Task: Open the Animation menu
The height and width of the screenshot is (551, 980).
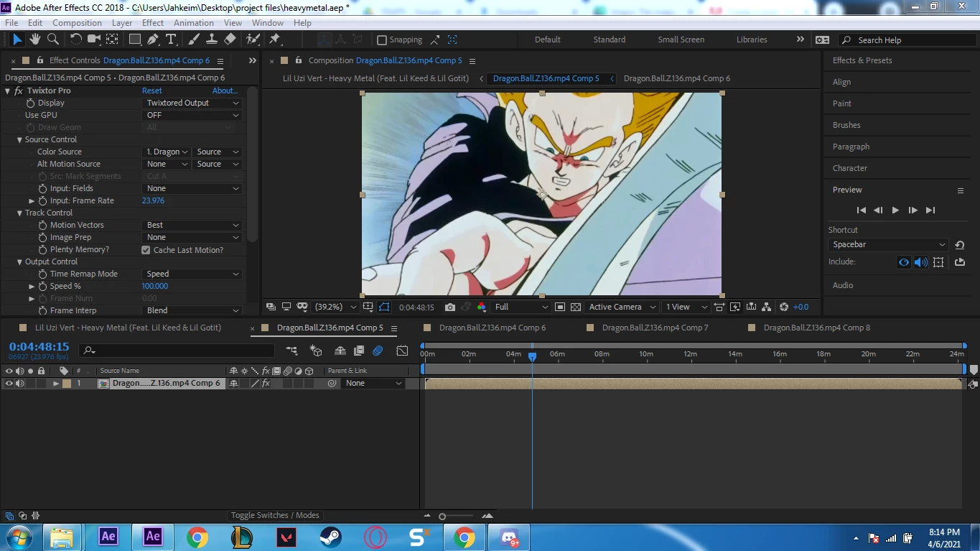Action: [193, 23]
